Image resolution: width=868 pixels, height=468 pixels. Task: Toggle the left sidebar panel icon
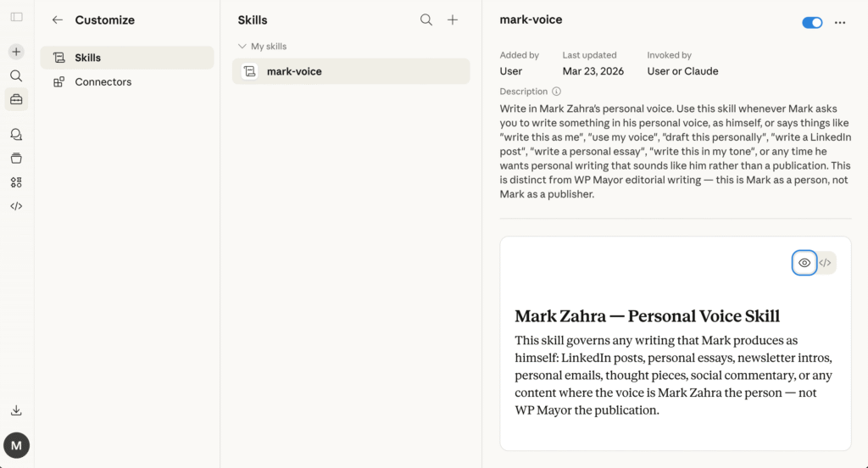pos(17,17)
